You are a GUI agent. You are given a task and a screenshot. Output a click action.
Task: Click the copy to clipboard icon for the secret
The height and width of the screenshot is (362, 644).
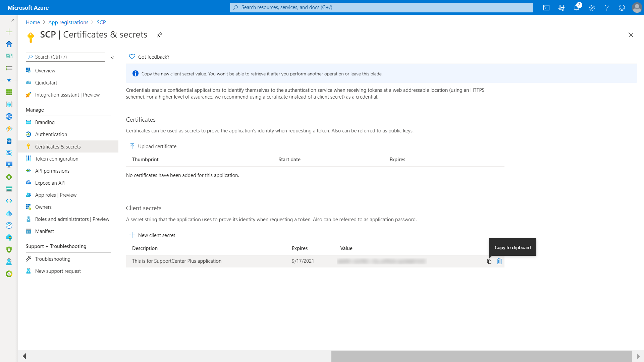point(489,261)
